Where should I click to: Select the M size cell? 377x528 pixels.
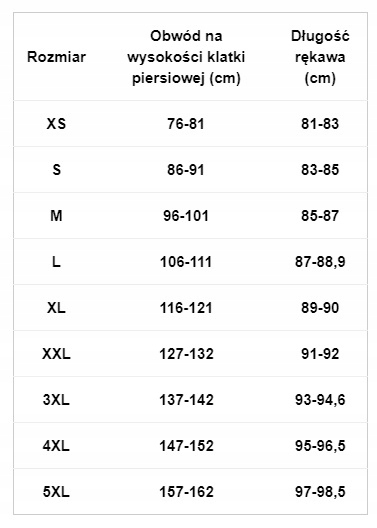pos(56,216)
